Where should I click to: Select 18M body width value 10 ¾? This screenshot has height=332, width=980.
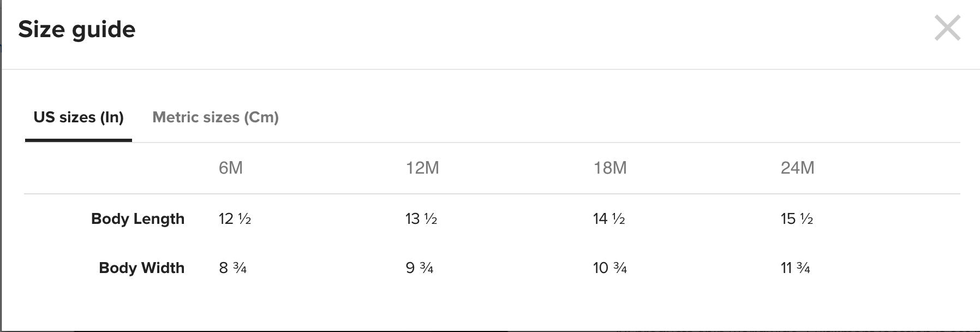click(x=609, y=268)
